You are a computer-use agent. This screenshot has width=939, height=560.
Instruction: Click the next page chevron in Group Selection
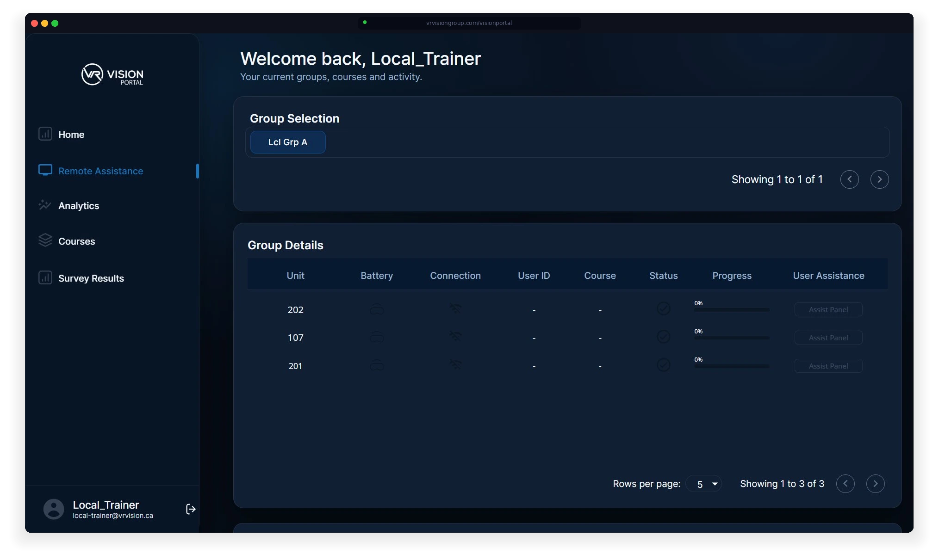[x=879, y=179]
